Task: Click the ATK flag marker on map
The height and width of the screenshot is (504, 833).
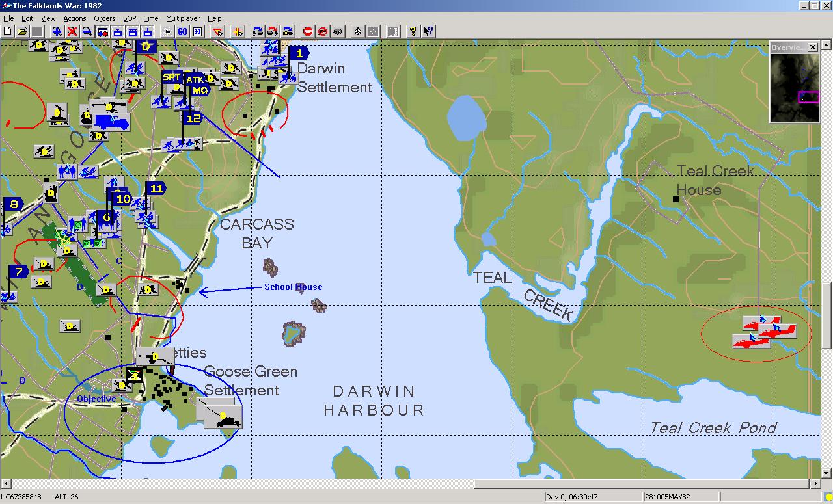Action: tap(195, 79)
